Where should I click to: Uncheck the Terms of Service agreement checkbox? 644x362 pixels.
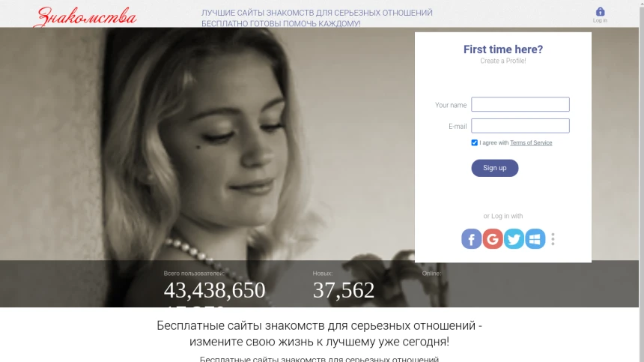(474, 142)
